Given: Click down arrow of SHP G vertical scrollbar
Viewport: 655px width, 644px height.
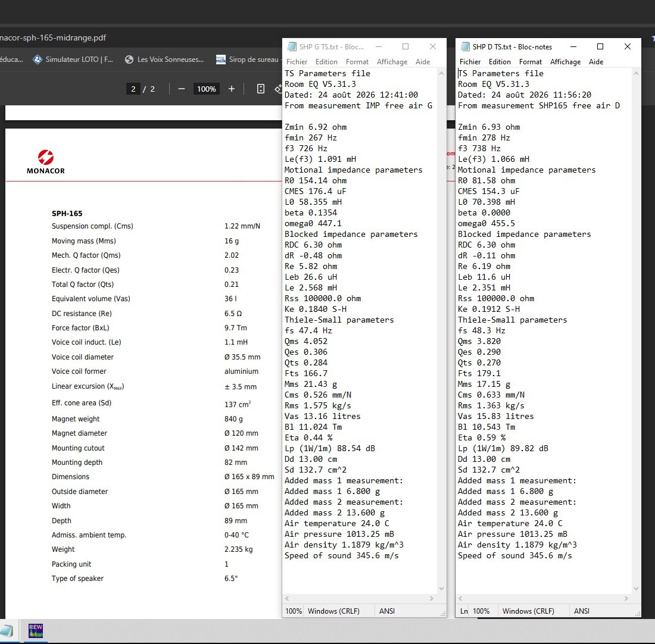Looking at the screenshot, I should pos(442,589).
